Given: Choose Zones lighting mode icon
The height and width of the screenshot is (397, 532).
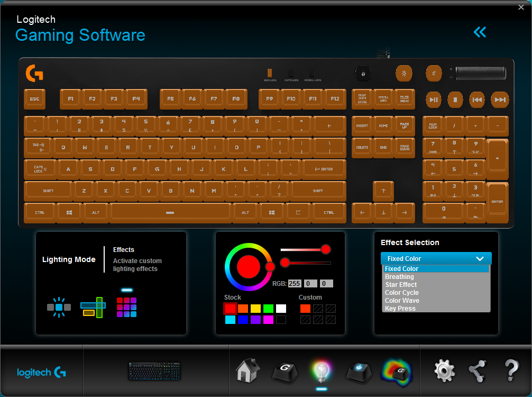Looking at the screenshot, I should (93, 308).
